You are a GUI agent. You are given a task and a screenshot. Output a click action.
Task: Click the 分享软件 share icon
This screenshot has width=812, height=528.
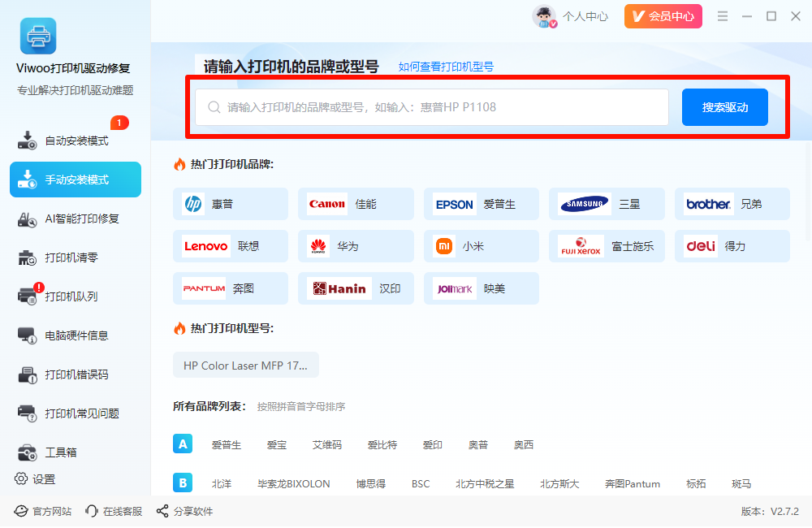pos(162,512)
